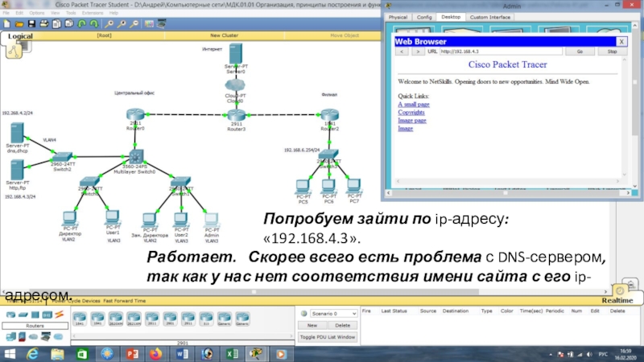The height and width of the screenshot is (362, 644).
Task: Zoom out with the magnifier minus icon
Action: pos(134,24)
